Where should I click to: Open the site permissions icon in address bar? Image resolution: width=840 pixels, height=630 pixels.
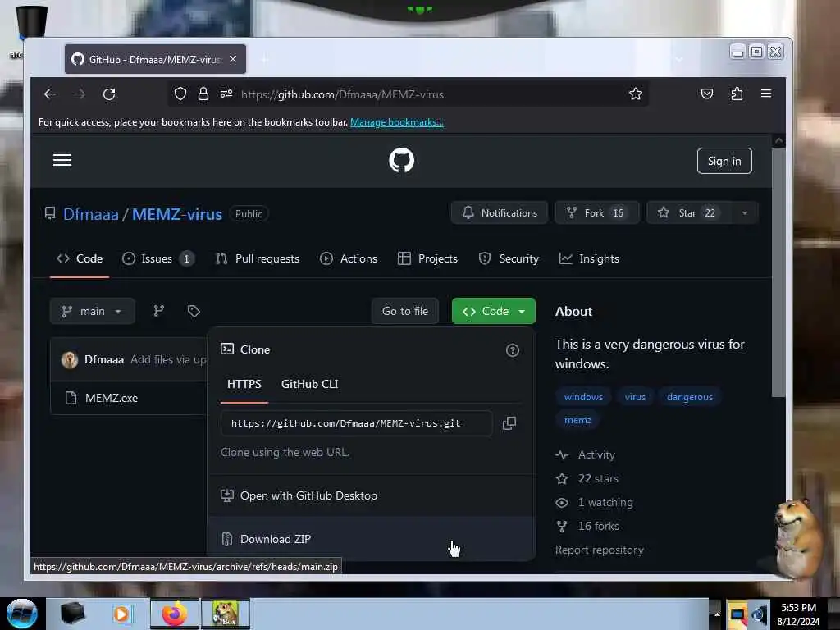pyautogui.click(x=226, y=94)
